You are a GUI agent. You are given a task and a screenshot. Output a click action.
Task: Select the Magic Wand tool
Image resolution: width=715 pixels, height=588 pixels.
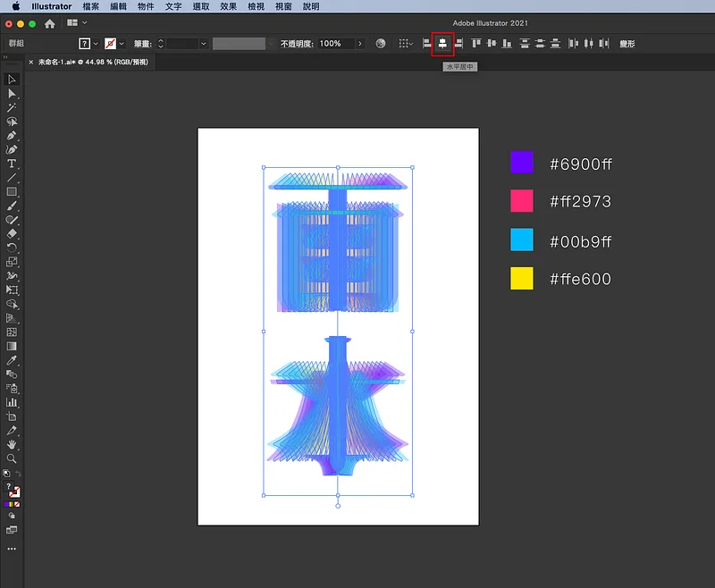12,107
